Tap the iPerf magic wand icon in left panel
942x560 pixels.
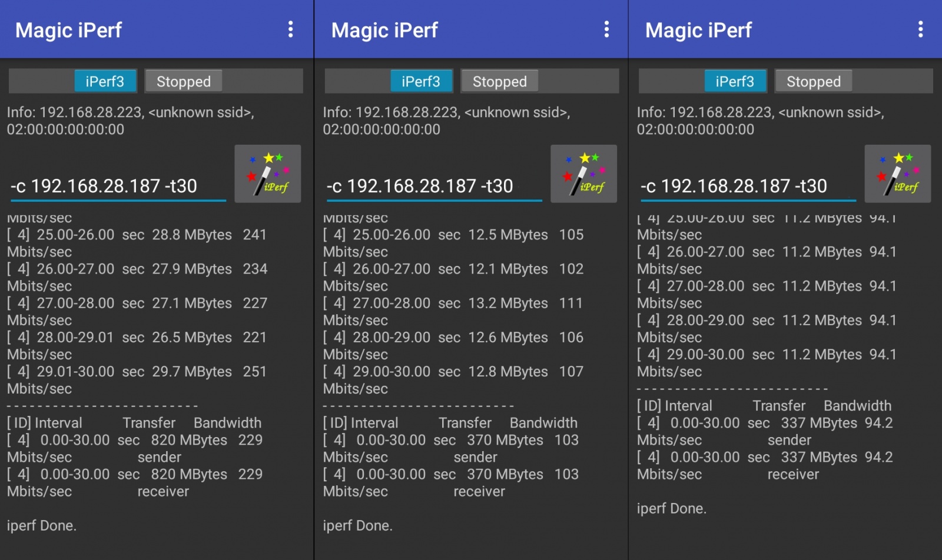tap(268, 174)
